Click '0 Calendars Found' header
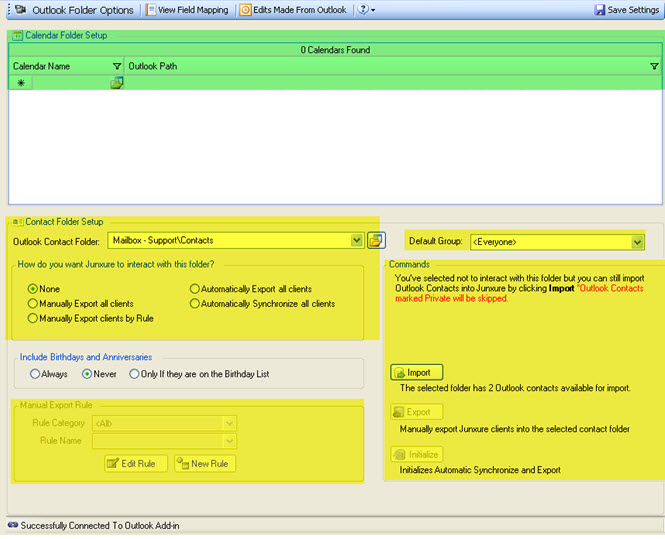665x539 pixels. tap(335, 50)
